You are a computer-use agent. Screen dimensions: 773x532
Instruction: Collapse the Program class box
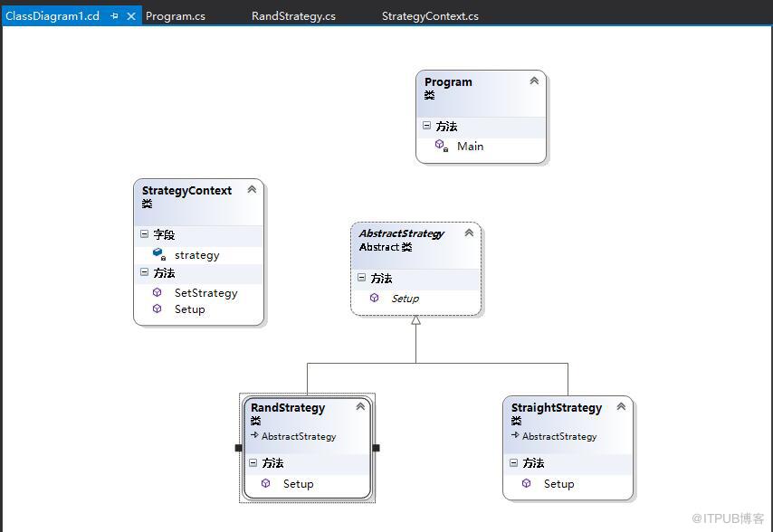(534, 81)
